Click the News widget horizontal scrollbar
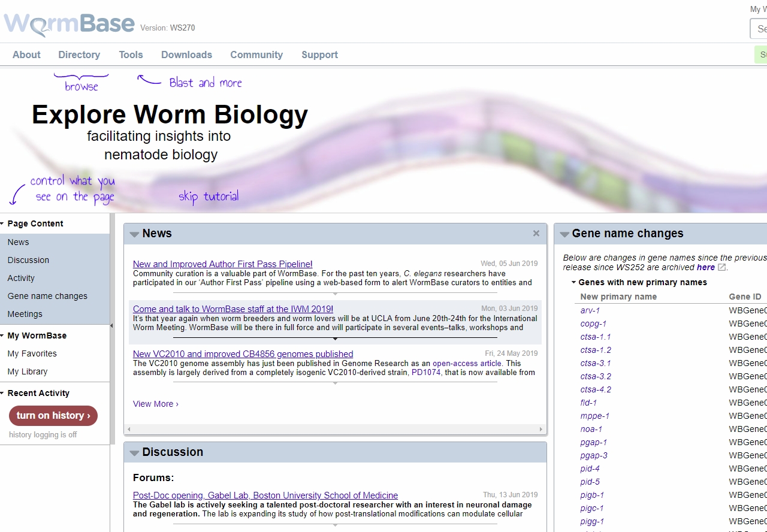Screen dimensions: 767x532 click(x=335, y=430)
